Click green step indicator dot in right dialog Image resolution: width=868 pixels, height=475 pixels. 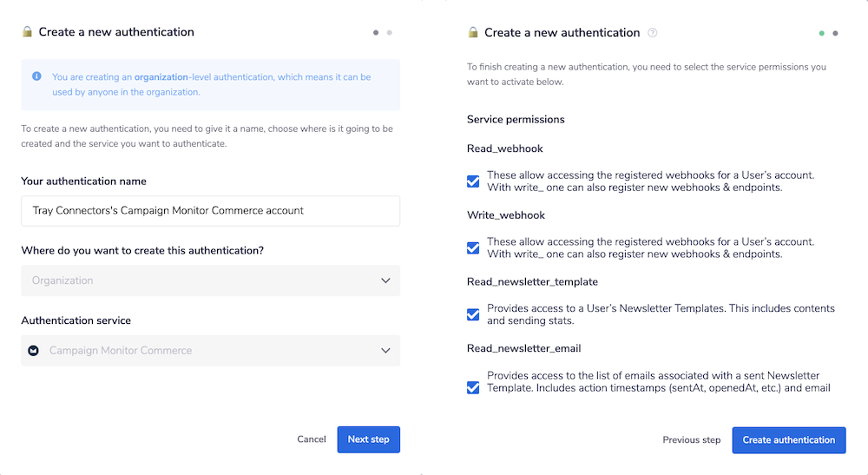tap(821, 33)
